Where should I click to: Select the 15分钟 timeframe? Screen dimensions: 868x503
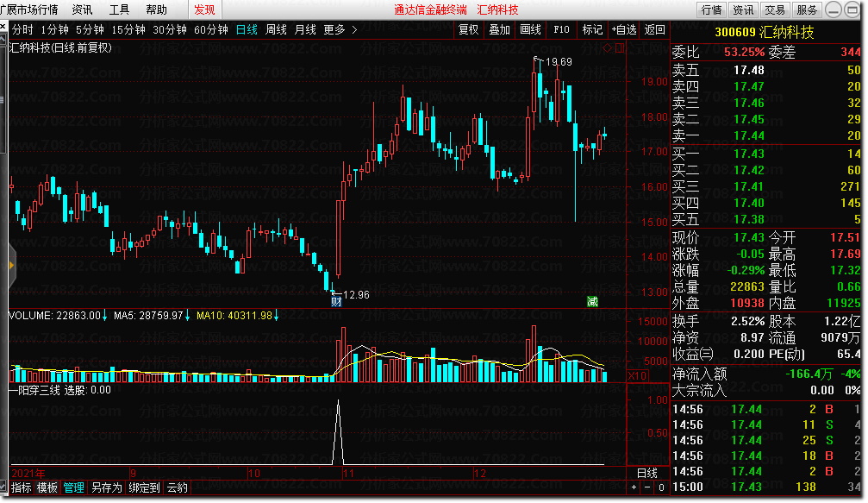coord(128,30)
